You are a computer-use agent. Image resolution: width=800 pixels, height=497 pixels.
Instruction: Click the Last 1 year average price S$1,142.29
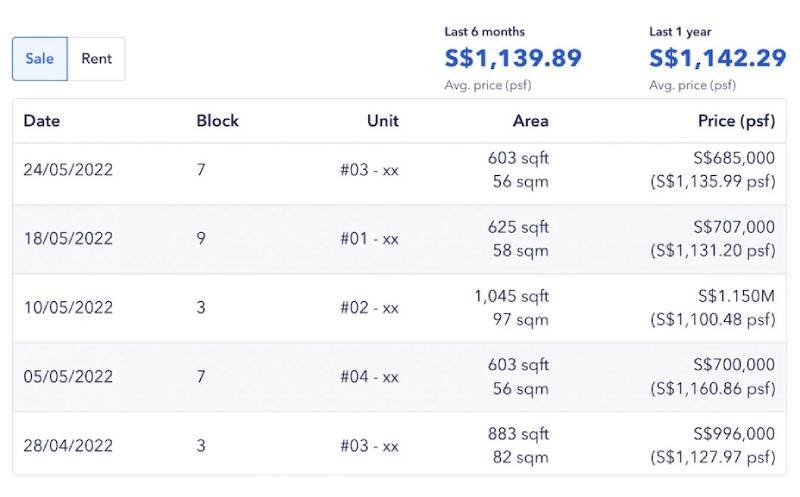(717, 58)
